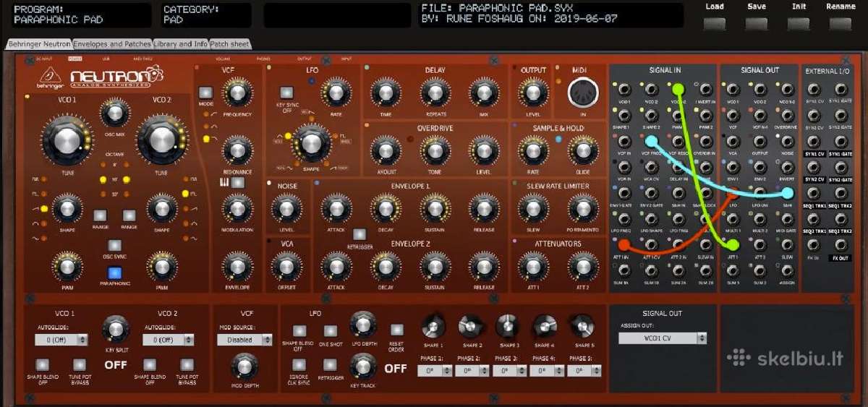Click the NOISE output jack
Image resolution: width=868 pixels, height=407 pixels.
(787, 142)
